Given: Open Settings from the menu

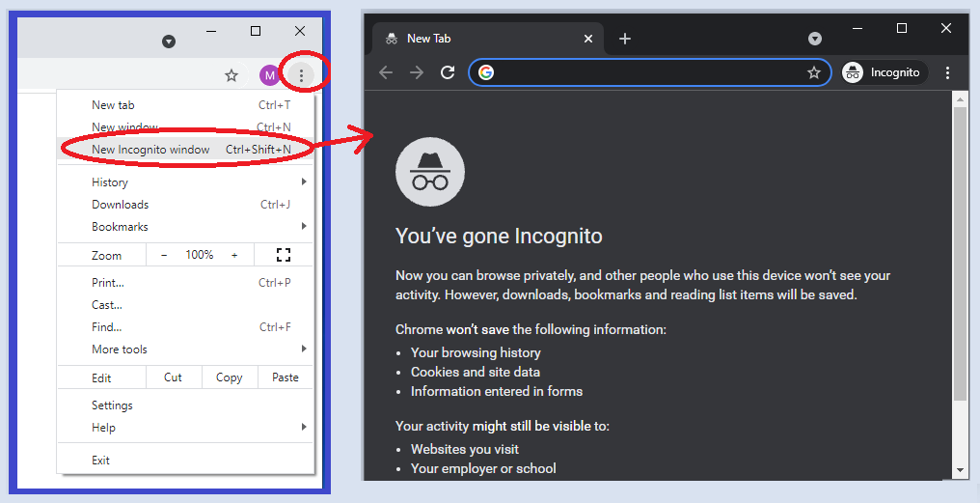Looking at the screenshot, I should pos(185,405).
